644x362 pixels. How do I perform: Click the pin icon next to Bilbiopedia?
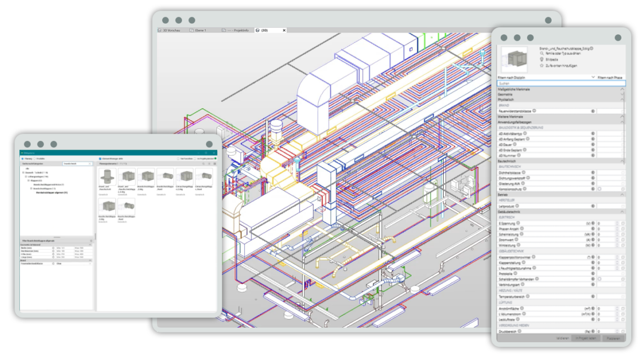(x=542, y=59)
